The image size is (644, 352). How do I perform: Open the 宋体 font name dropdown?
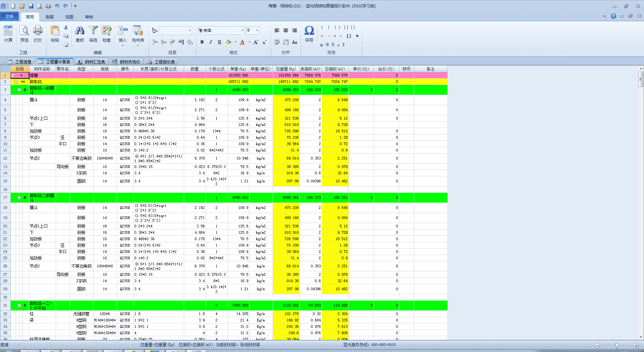242,31
